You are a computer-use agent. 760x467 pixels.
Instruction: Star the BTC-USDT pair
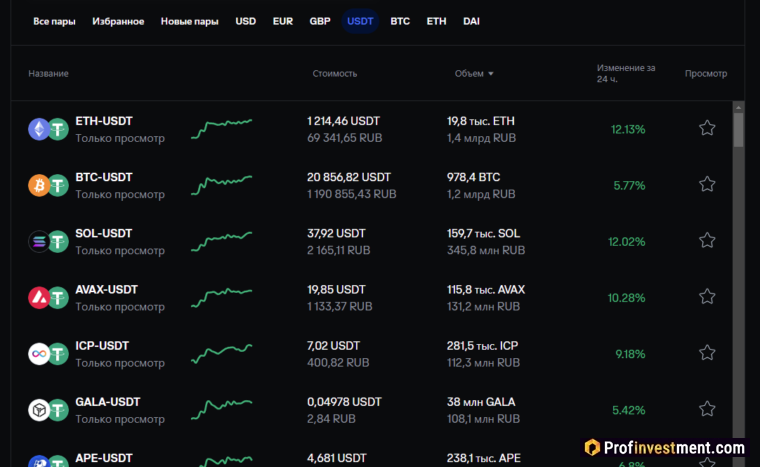[x=707, y=184]
